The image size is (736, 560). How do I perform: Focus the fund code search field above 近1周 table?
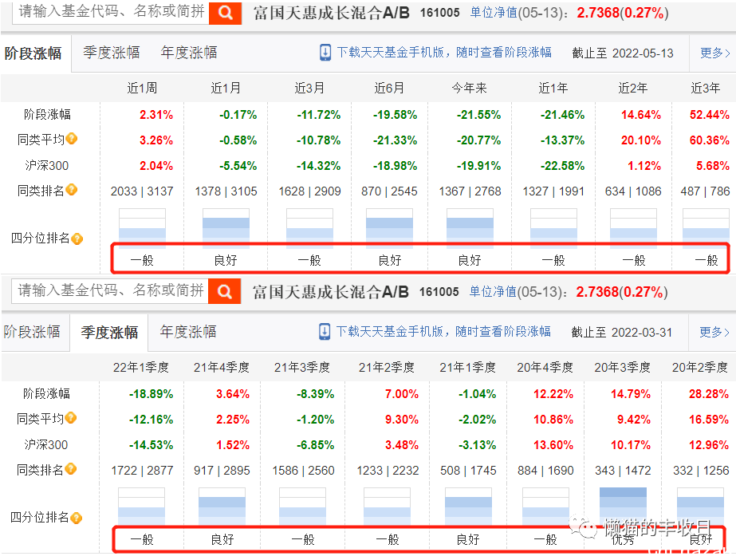pyautogui.click(x=111, y=11)
